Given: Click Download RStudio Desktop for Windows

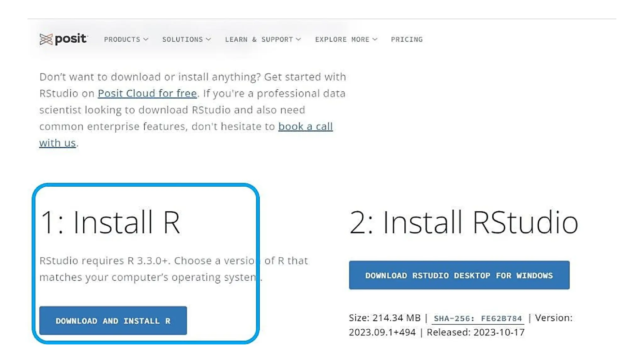Looking at the screenshot, I should 459,275.
